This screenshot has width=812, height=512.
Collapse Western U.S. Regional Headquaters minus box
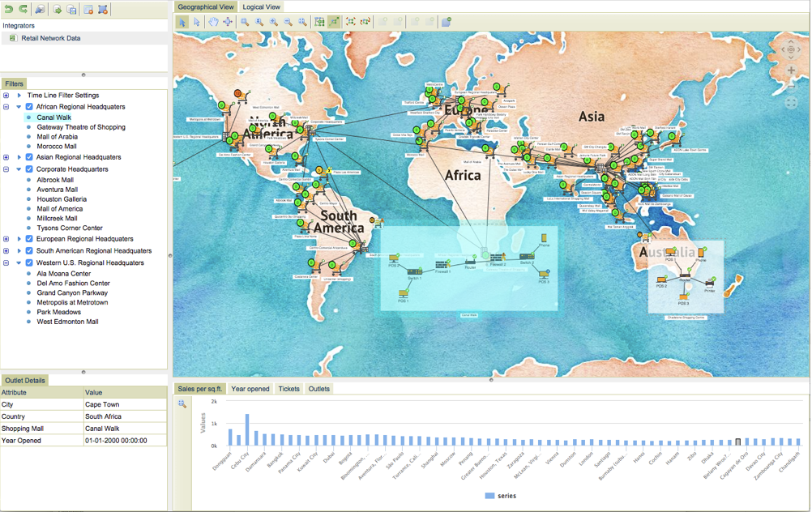[6, 262]
